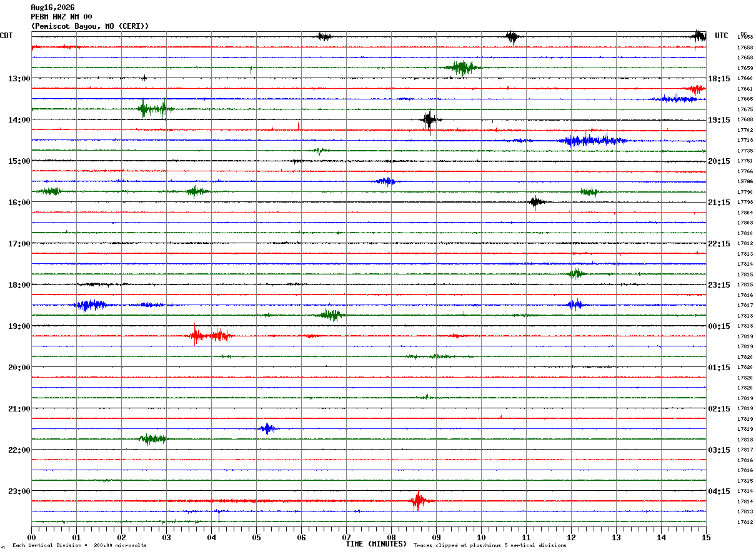Click the large black seismic burst on the 14:00 trace
This screenshot has width=756, height=554.
tap(429, 121)
